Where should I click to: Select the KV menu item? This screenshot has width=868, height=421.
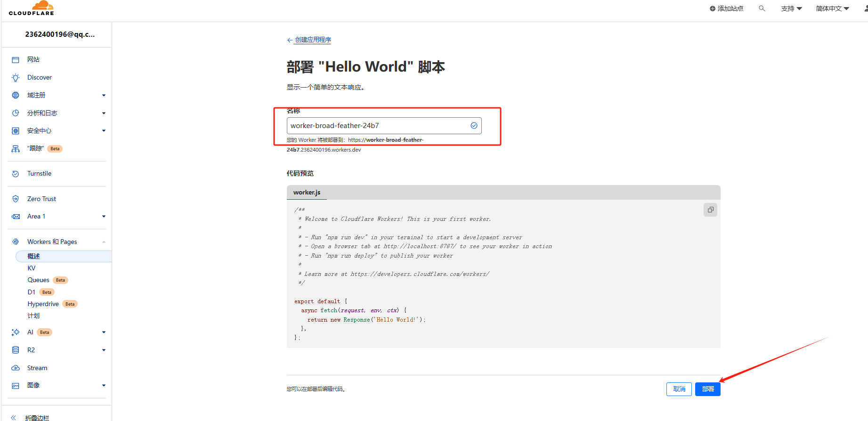[x=32, y=268]
